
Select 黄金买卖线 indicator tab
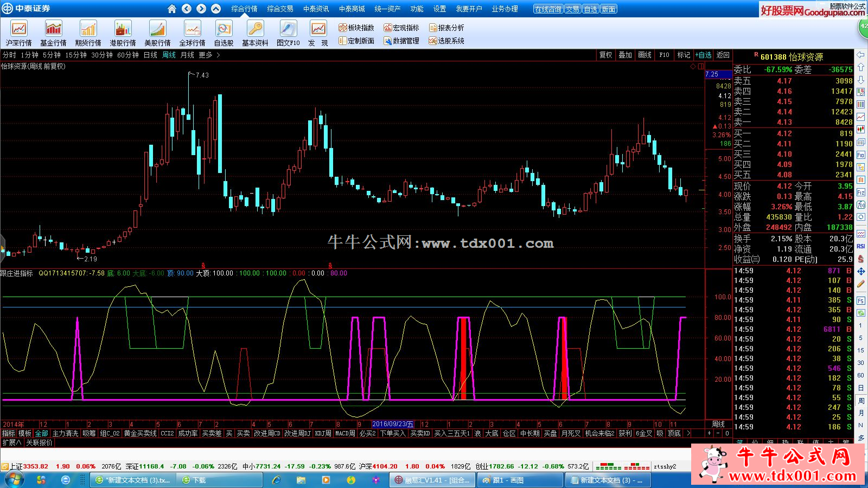[141, 433]
